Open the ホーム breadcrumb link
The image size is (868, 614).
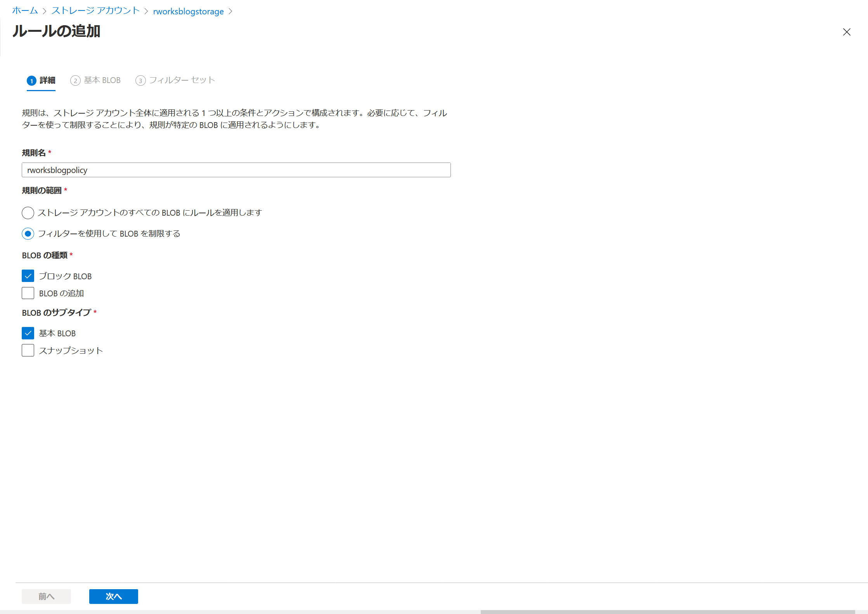(25, 11)
